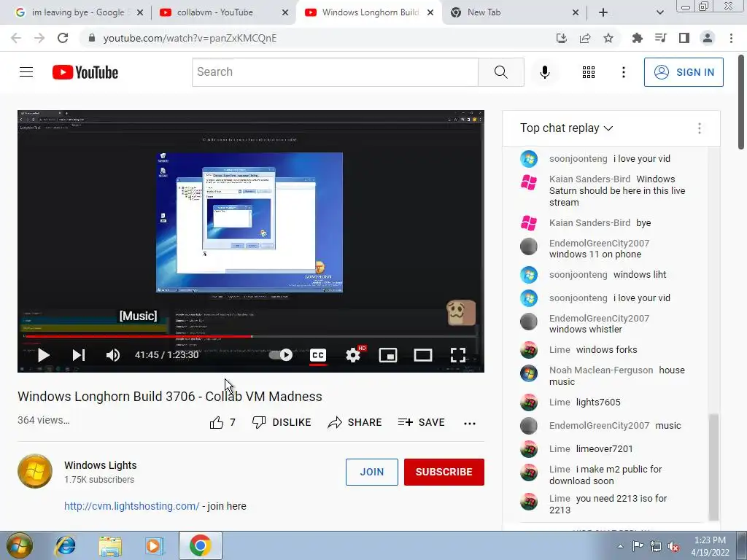Open the tab search chevron

click(x=659, y=12)
